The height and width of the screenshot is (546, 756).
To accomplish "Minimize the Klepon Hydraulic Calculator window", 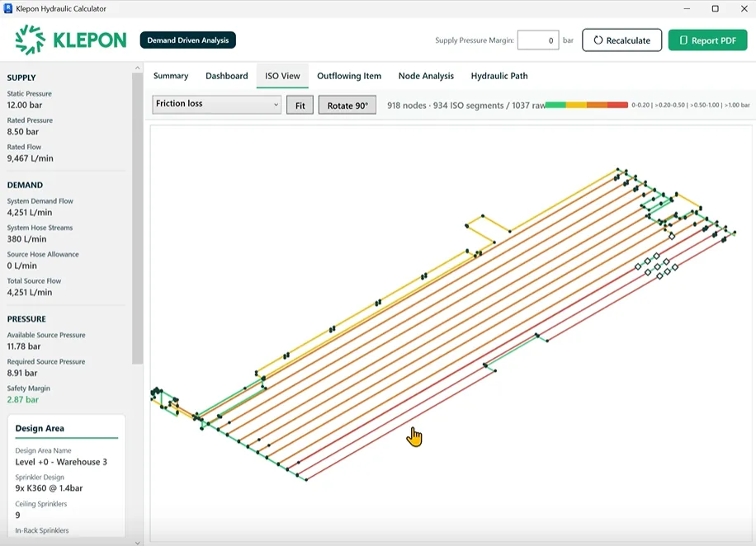I will [687, 9].
